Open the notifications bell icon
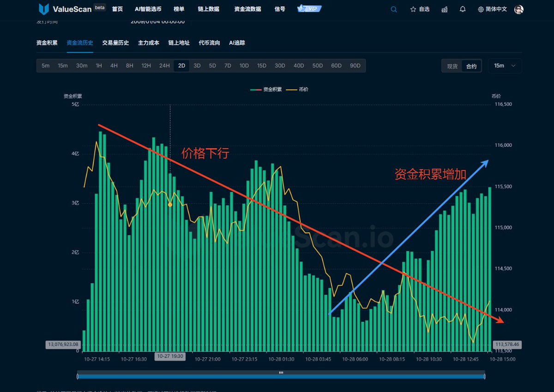This screenshot has height=392, width=554. coord(463,9)
